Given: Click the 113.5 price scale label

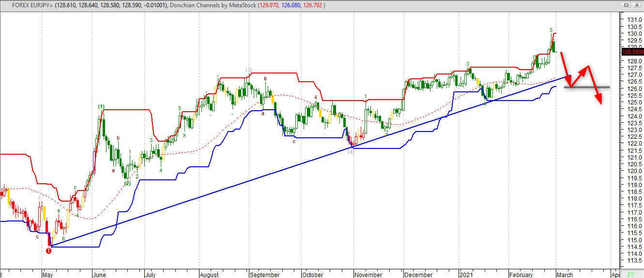Looking at the screenshot, I should tap(631, 261).
